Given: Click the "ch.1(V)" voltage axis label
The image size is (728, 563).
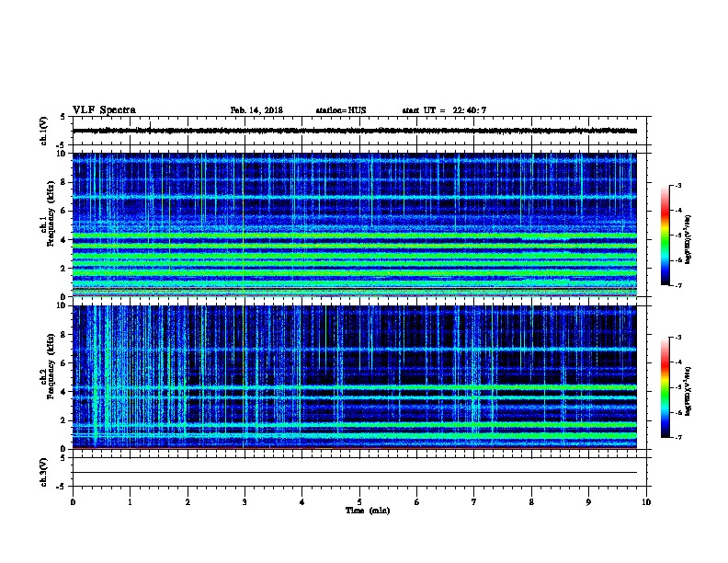Looking at the screenshot, I should tap(43, 131).
